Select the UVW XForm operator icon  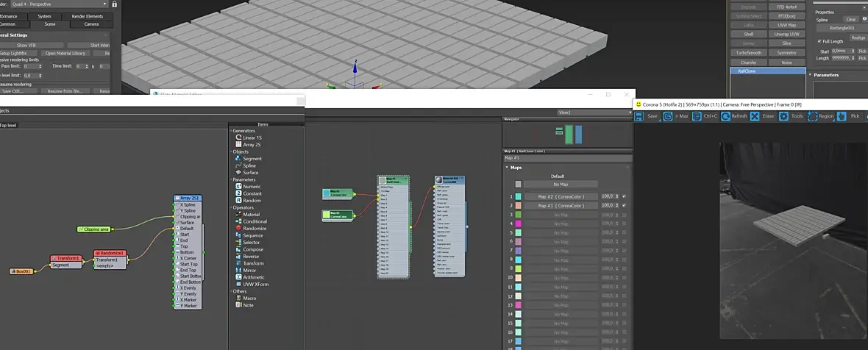click(x=238, y=285)
